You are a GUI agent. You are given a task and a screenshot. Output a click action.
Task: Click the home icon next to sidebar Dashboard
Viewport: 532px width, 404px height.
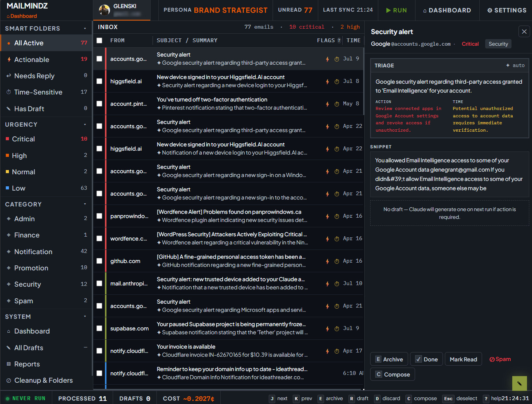(x=9, y=331)
